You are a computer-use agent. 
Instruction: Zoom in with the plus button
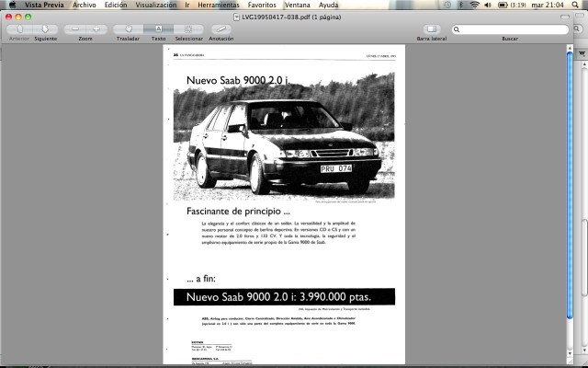tap(96, 29)
